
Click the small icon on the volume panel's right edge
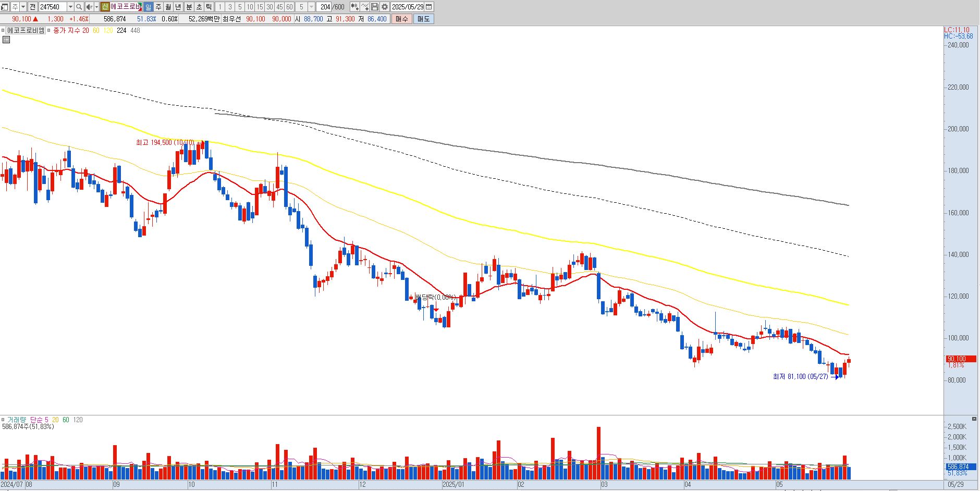(x=974, y=419)
